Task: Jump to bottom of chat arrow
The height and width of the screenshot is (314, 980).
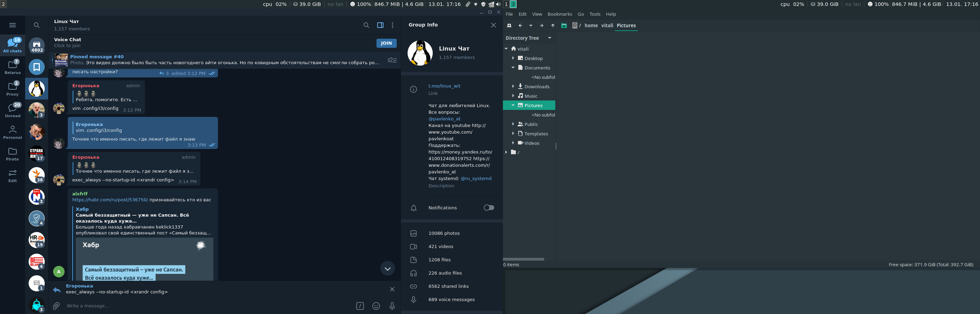Action: (387, 268)
